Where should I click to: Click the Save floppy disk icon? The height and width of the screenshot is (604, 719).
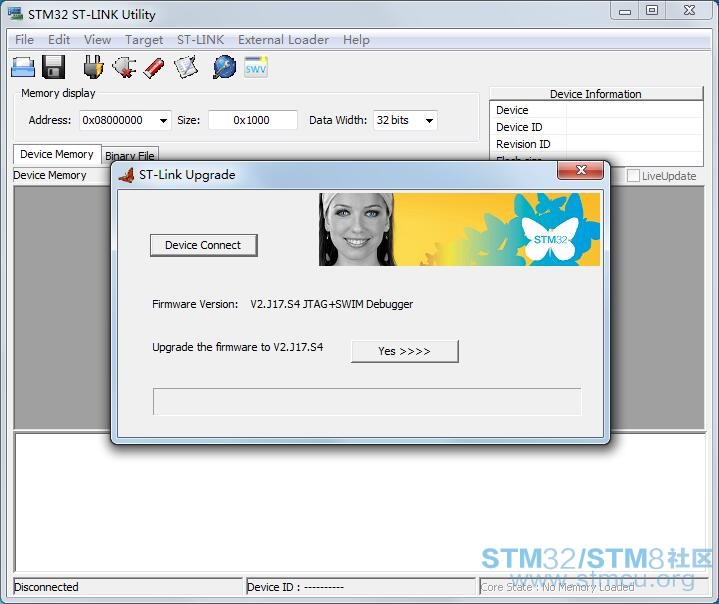pyautogui.click(x=54, y=67)
